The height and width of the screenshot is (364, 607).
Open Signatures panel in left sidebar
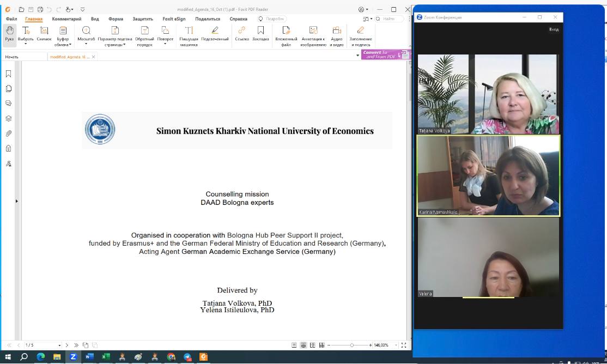pos(9,163)
